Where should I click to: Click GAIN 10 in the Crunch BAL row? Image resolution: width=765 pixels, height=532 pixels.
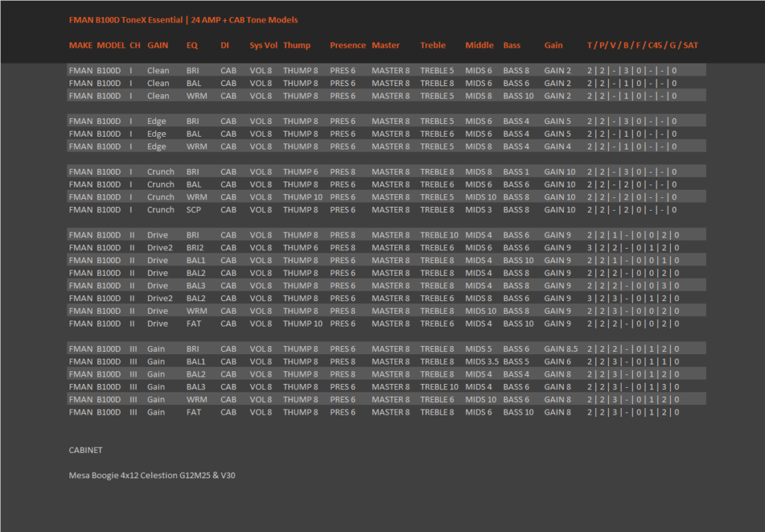[560, 185]
